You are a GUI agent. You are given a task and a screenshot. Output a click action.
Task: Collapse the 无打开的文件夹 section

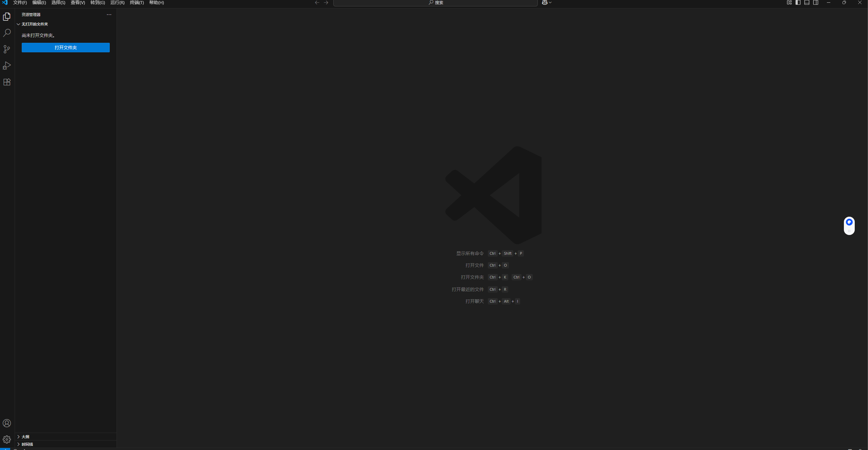(66, 24)
